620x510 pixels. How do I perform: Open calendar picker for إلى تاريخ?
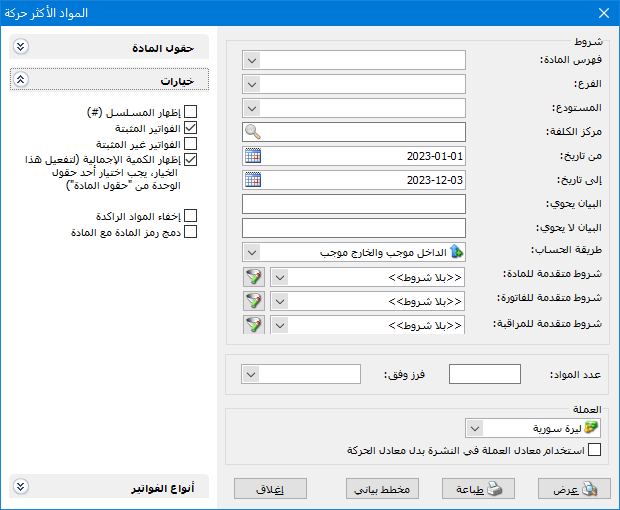[253, 180]
